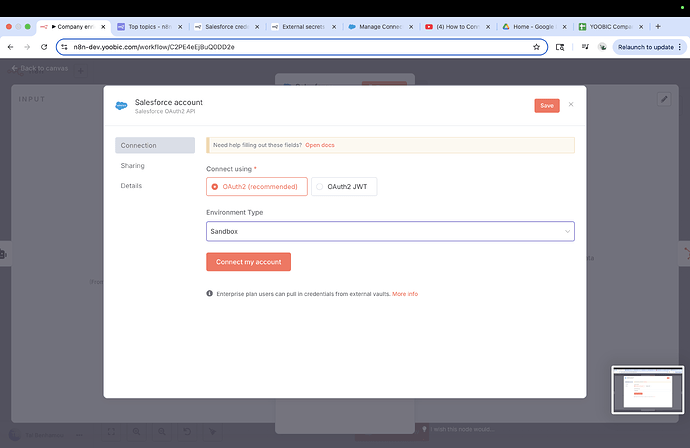Click the n8n-dev.yoobic.com address bar
Screen dimensions: 690x448
coord(301,47)
